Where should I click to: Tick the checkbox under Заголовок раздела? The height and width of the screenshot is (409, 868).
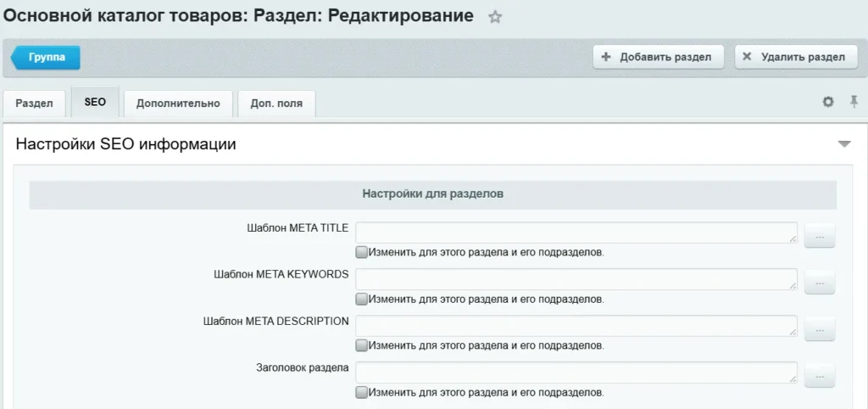click(x=362, y=392)
